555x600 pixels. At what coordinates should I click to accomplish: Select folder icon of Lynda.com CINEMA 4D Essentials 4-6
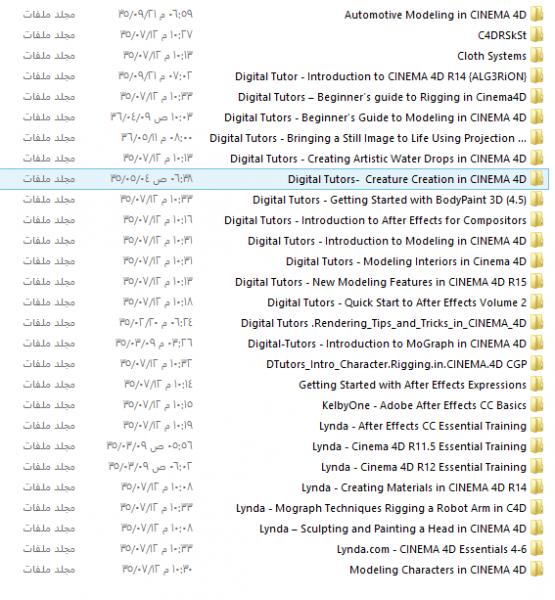coord(537,549)
